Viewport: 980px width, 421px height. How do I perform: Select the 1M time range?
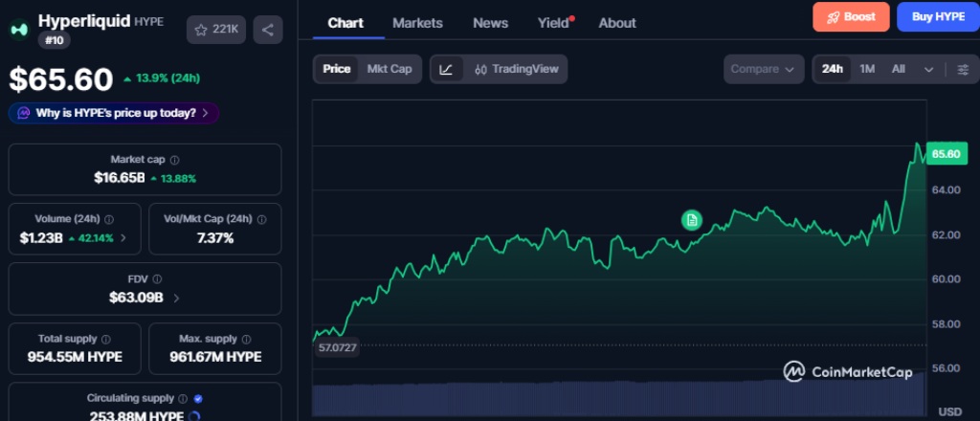pyautogui.click(x=867, y=69)
